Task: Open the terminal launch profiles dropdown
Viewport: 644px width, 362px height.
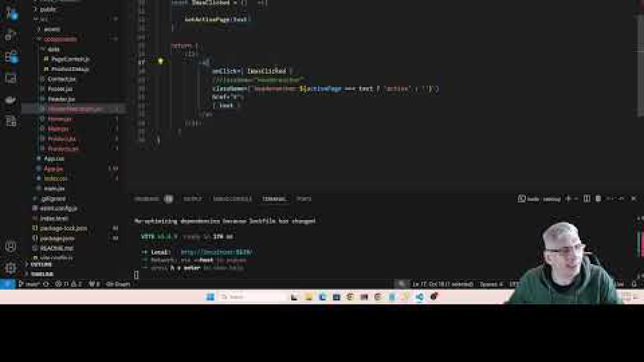Action: tap(576, 199)
